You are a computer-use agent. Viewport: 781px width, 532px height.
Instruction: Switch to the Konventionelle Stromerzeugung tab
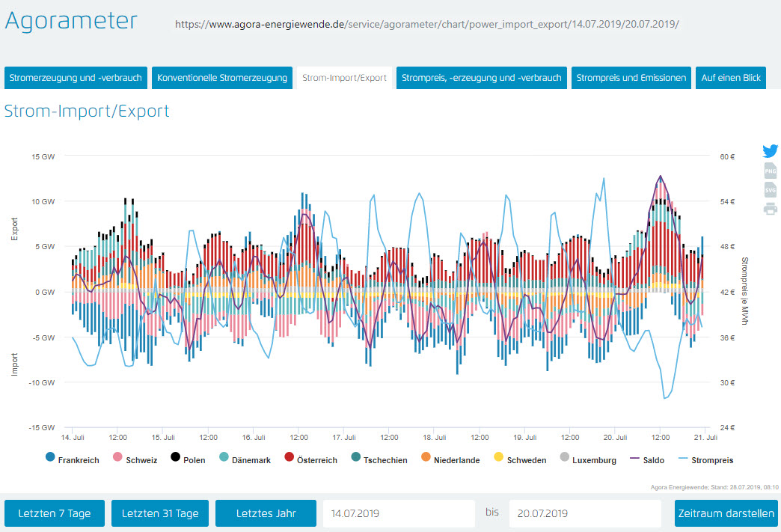[x=222, y=78]
